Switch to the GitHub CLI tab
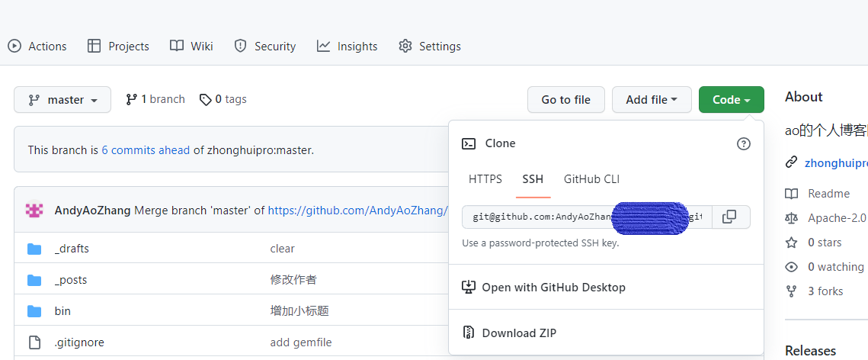The height and width of the screenshot is (360, 868). pos(592,179)
